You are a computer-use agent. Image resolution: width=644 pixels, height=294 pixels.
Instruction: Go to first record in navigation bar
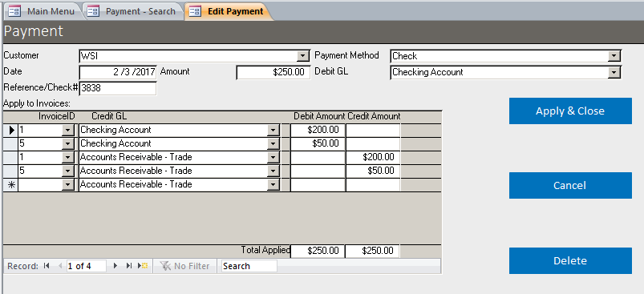tap(47, 266)
